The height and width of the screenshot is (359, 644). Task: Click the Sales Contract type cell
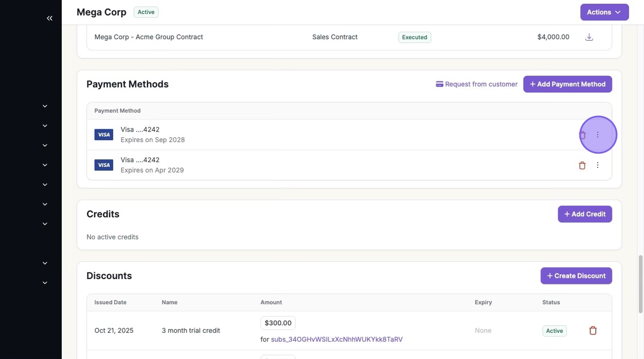tap(335, 37)
